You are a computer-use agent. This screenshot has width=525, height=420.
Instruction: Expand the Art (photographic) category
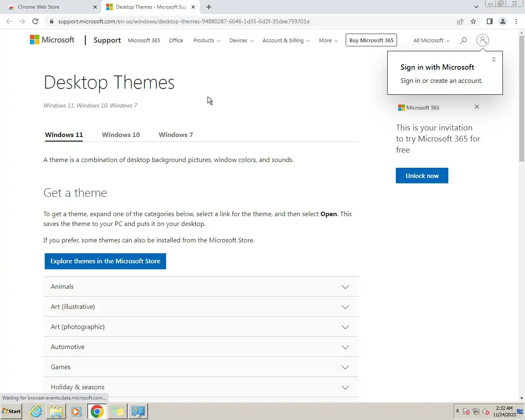201,327
